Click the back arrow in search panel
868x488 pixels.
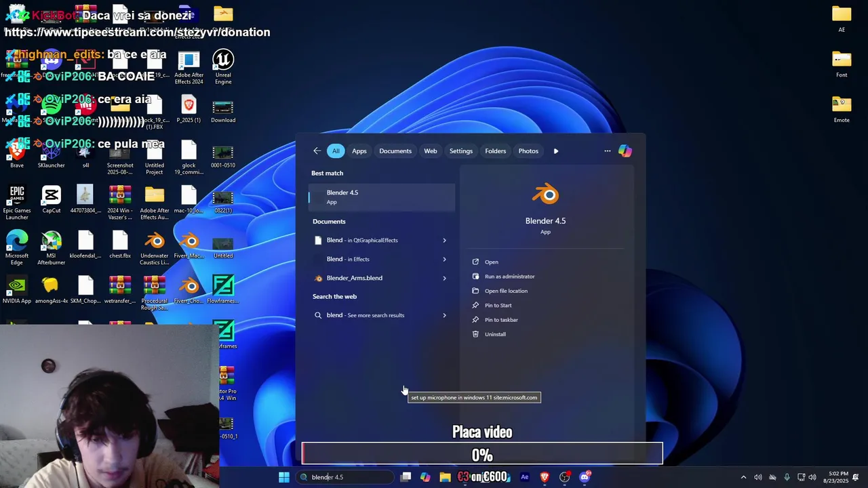(x=317, y=151)
